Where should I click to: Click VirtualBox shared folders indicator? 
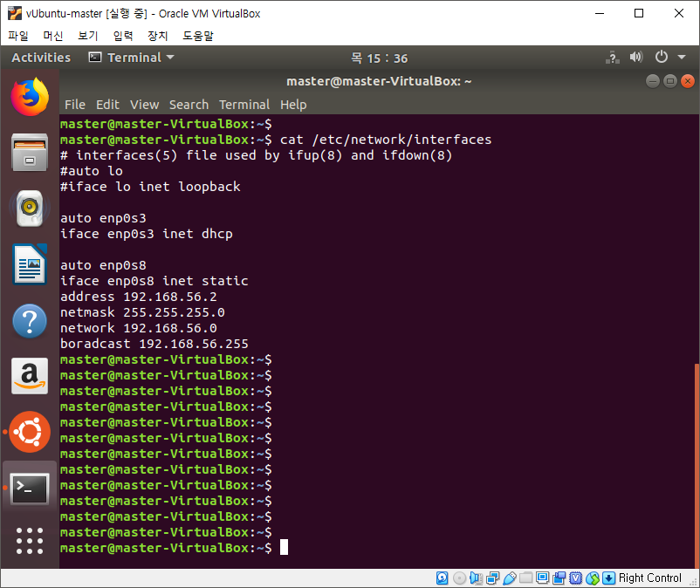525,578
